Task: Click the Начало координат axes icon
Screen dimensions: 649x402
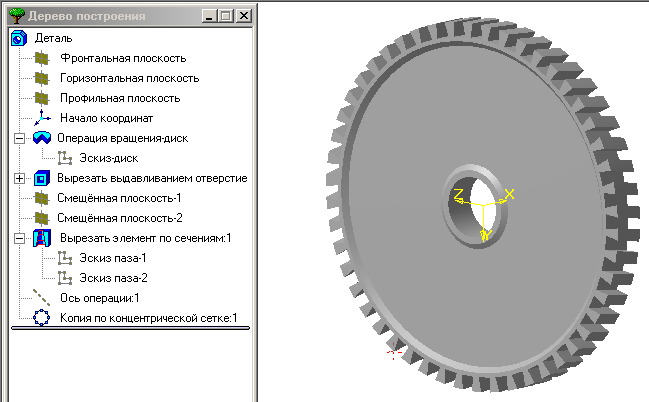Action: (42, 118)
